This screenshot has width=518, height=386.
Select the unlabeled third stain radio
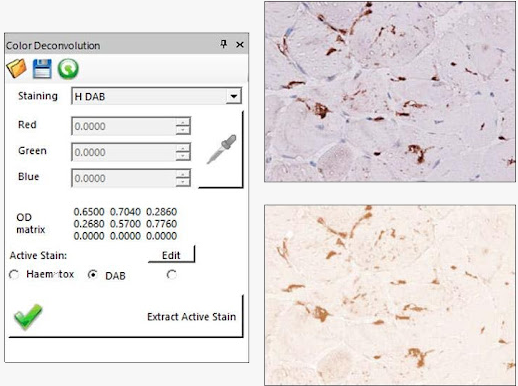click(171, 275)
